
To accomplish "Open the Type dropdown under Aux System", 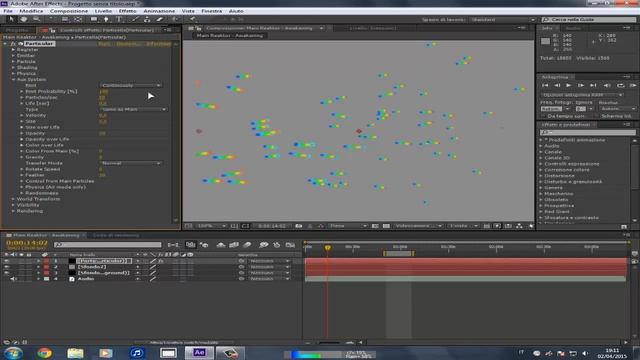I will click(x=133, y=109).
